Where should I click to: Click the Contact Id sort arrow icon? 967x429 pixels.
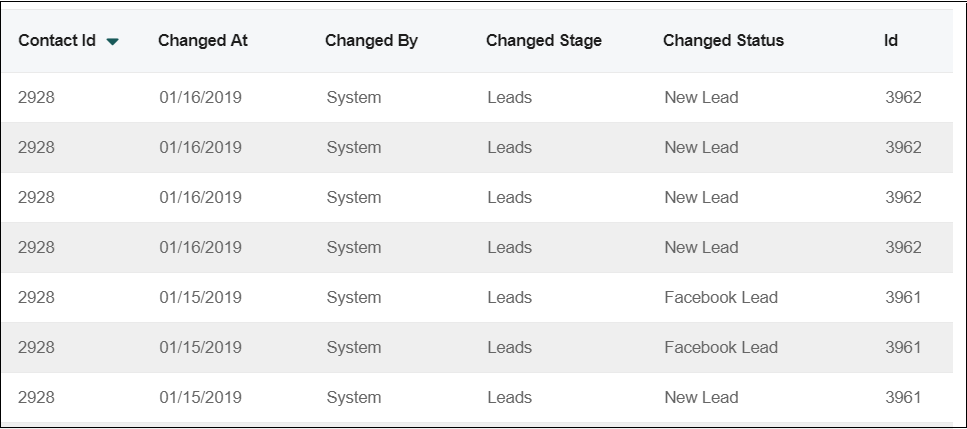pyautogui.click(x=112, y=42)
